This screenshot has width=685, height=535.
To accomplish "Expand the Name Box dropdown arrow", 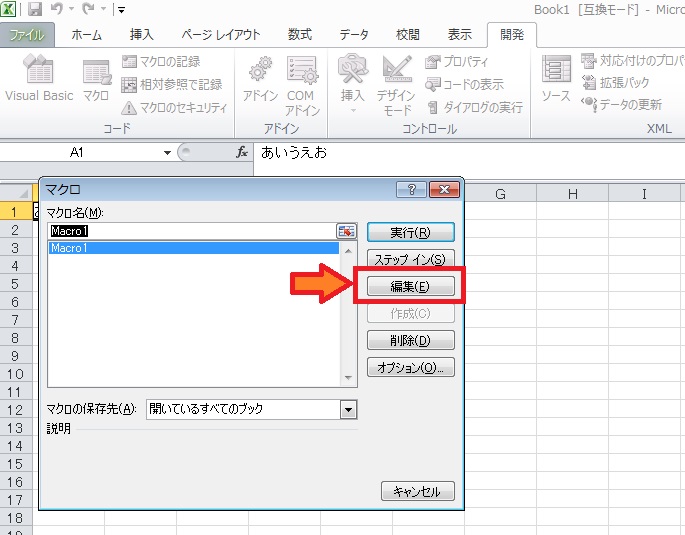I will pos(167,153).
